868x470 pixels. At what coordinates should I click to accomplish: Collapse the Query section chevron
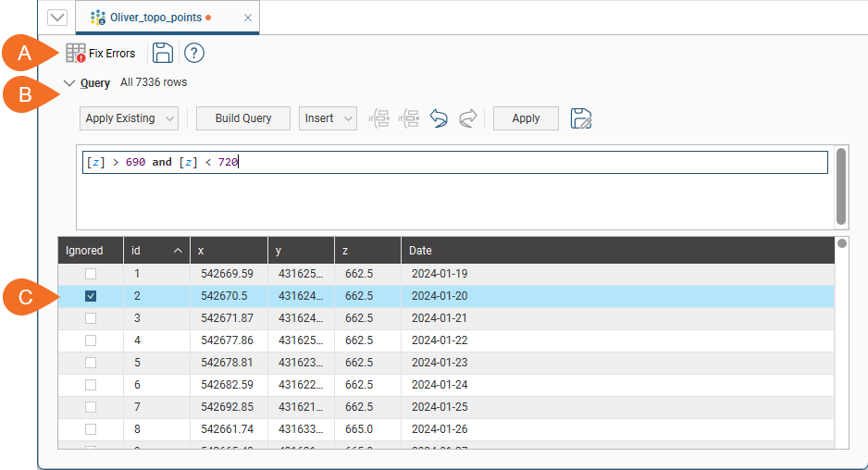point(69,83)
